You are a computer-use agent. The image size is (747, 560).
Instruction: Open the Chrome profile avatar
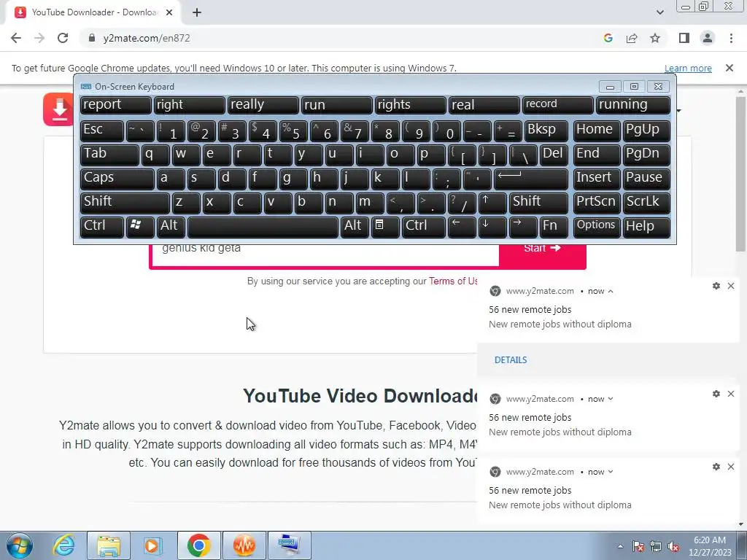[x=708, y=38]
